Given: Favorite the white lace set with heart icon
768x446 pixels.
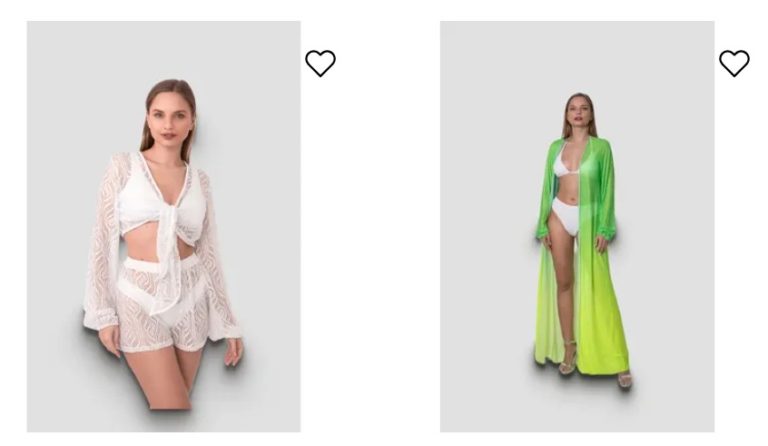Looking at the screenshot, I should coord(320,63).
